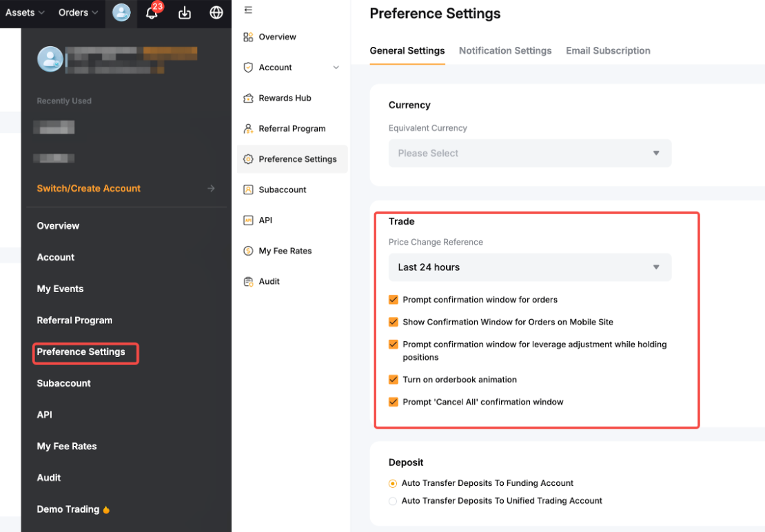765x532 pixels.
Task: Open the Equivalent Currency dropdown
Action: click(529, 153)
